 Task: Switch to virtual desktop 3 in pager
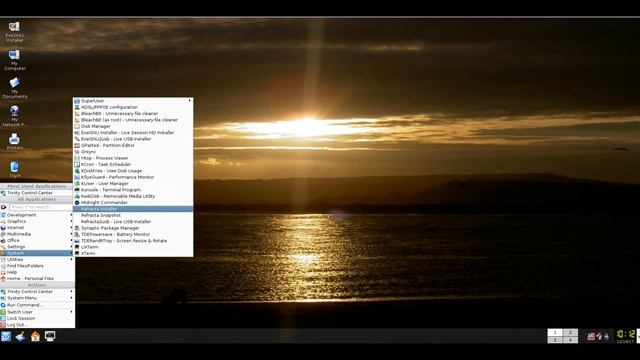(555, 340)
